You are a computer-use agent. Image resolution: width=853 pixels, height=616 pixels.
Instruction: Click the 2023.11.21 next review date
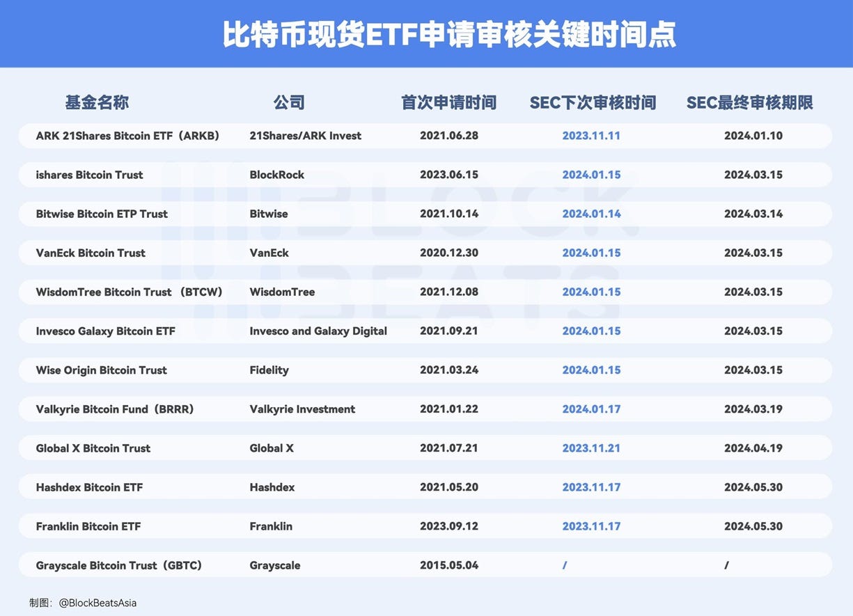591,448
